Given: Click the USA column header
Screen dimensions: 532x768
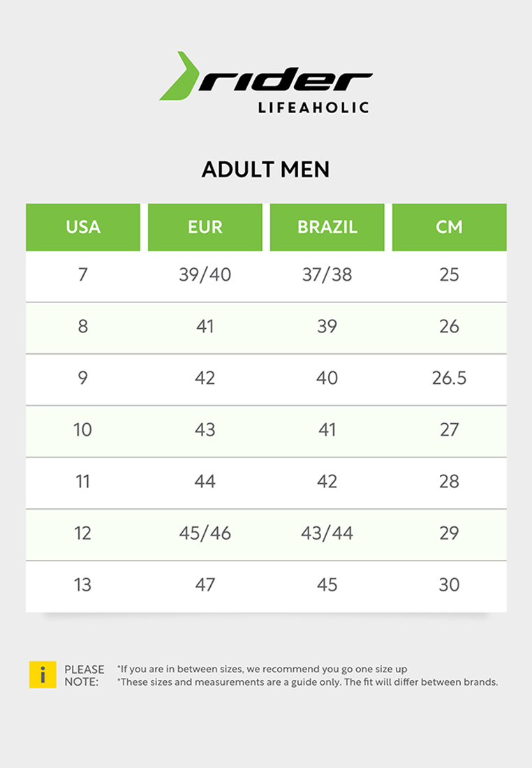Looking at the screenshot, I should pyautogui.click(x=83, y=227).
